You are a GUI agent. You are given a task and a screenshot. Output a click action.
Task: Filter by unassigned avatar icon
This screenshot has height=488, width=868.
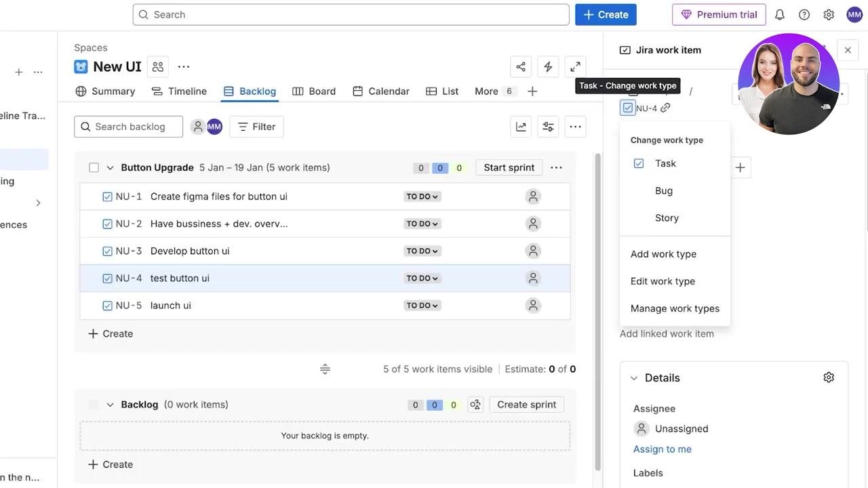pyautogui.click(x=198, y=127)
